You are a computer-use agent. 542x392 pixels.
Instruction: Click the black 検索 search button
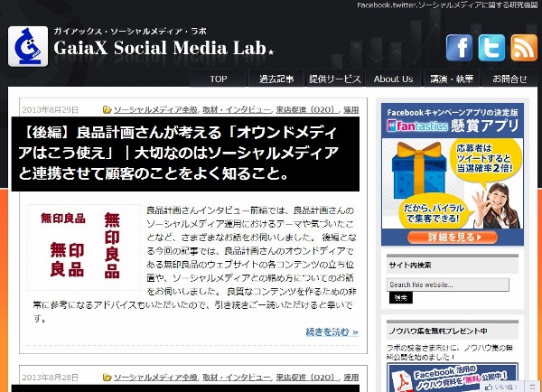pos(401,298)
